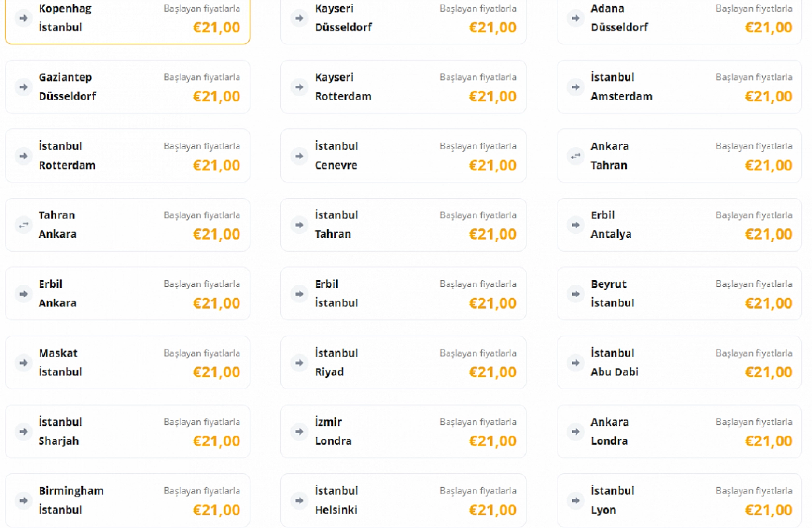
Task: Click the arrow icon beside İzmir–Londra
Action: pyautogui.click(x=299, y=432)
